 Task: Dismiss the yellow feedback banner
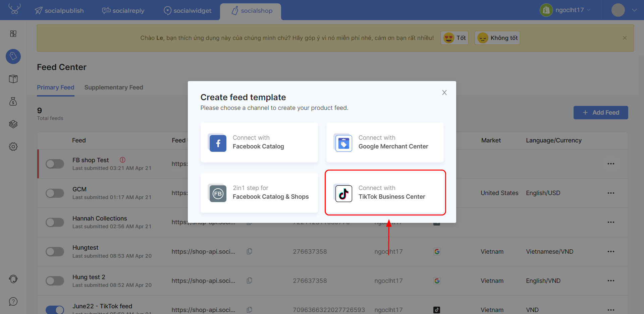click(x=625, y=38)
